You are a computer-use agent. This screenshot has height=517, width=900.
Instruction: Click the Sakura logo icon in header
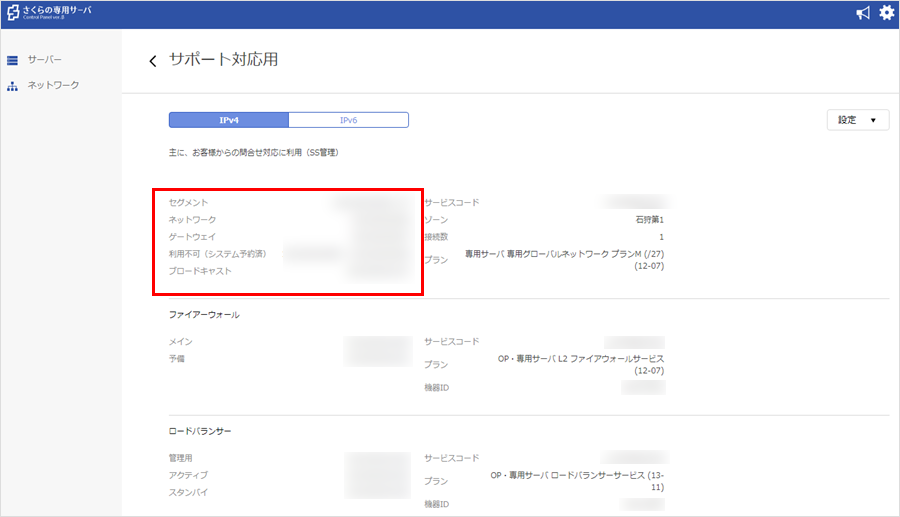point(13,13)
